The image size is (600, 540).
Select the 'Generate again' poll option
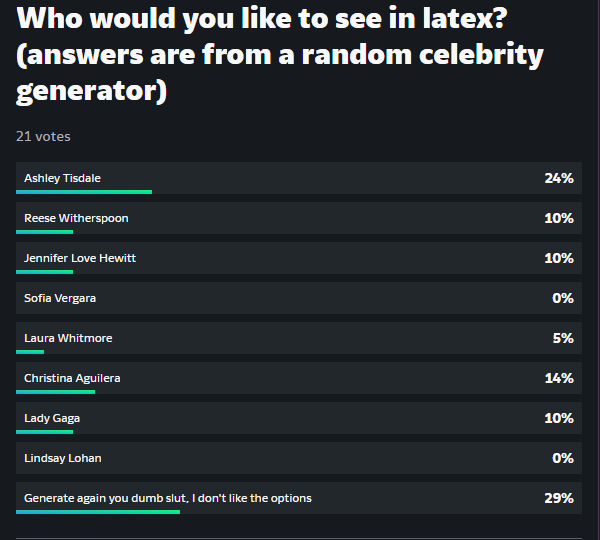pyautogui.click(x=299, y=498)
